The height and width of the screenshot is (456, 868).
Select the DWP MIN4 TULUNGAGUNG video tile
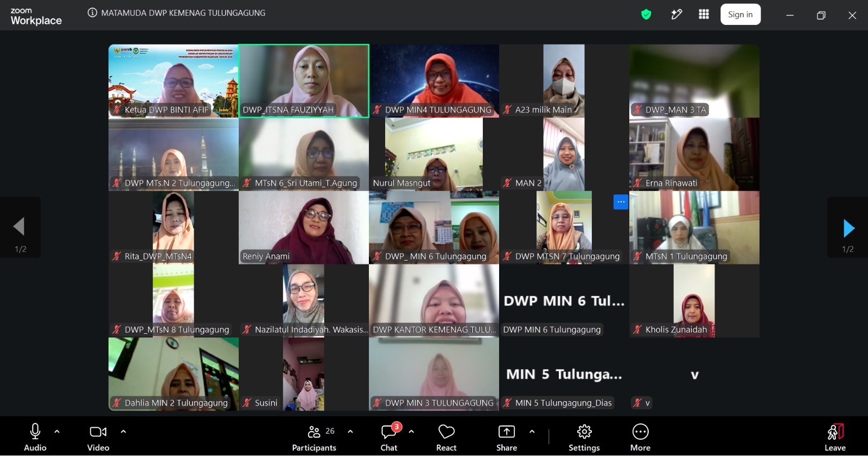434,81
